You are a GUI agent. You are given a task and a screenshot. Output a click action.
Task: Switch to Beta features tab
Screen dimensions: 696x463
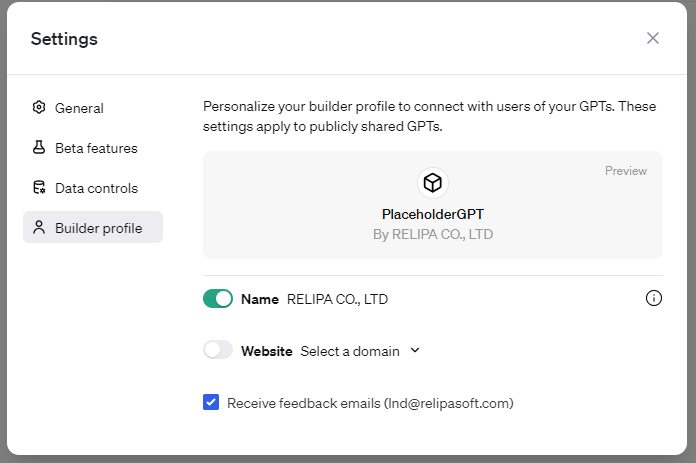coord(96,148)
